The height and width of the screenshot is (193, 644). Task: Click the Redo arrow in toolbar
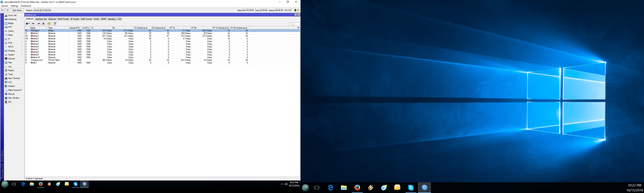[7, 10]
